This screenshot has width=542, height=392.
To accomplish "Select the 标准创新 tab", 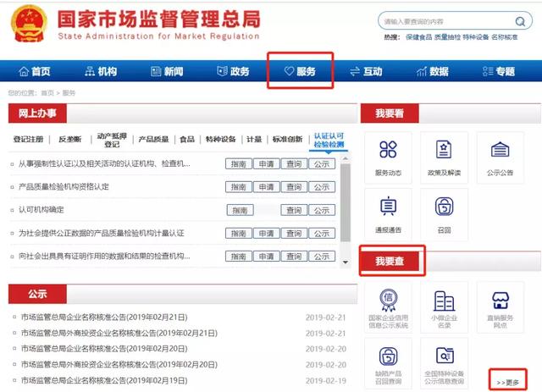I will click(x=288, y=140).
